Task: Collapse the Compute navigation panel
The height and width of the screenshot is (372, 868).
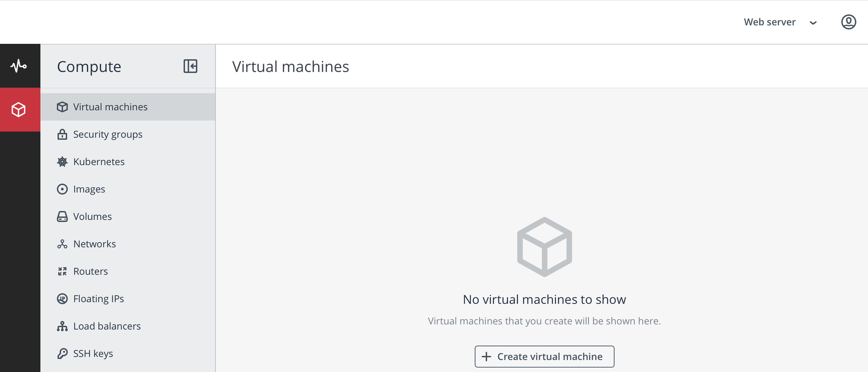Action: point(191,66)
